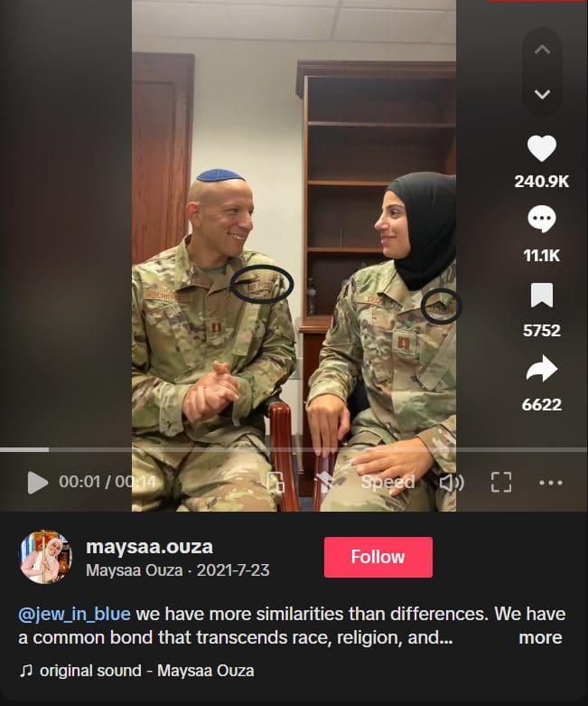
Task: Seek on the video progress bar
Action: coord(294,450)
